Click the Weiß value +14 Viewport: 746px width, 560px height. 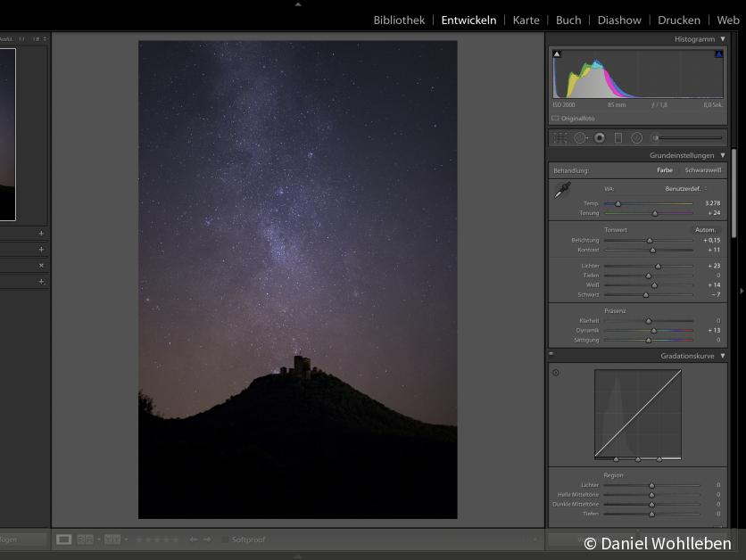[x=714, y=284]
